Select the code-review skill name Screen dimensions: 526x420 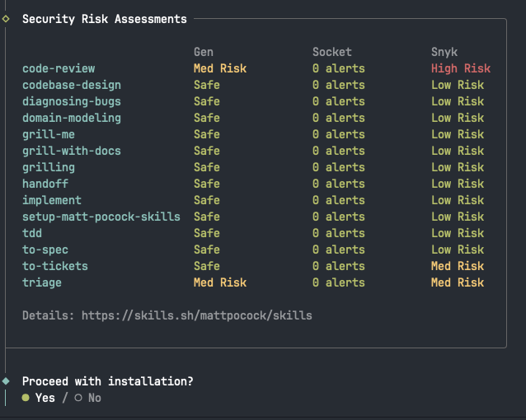[59, 68]
